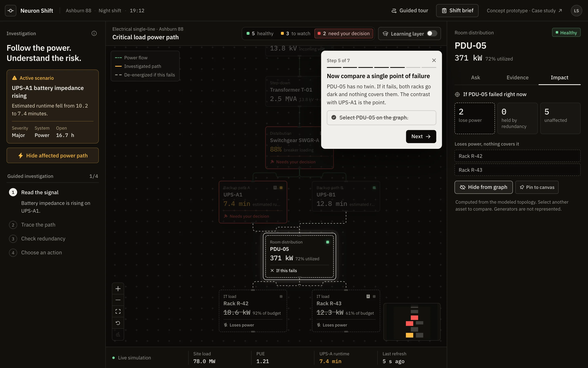Open Concept prototype Case study link
Image resolution: width=588 pixels, height=368 pixels.
point(524,10)
